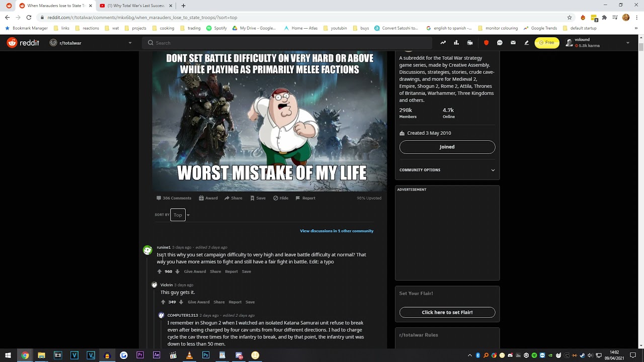Click the create post pencil icon
This screenshot has height=362, width=644.
coord(526,43)
